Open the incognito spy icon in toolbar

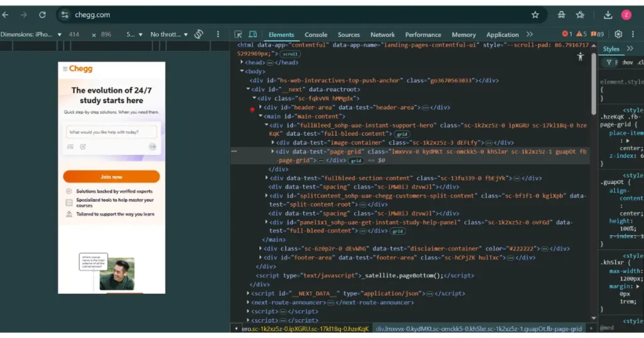coord(561,15)
